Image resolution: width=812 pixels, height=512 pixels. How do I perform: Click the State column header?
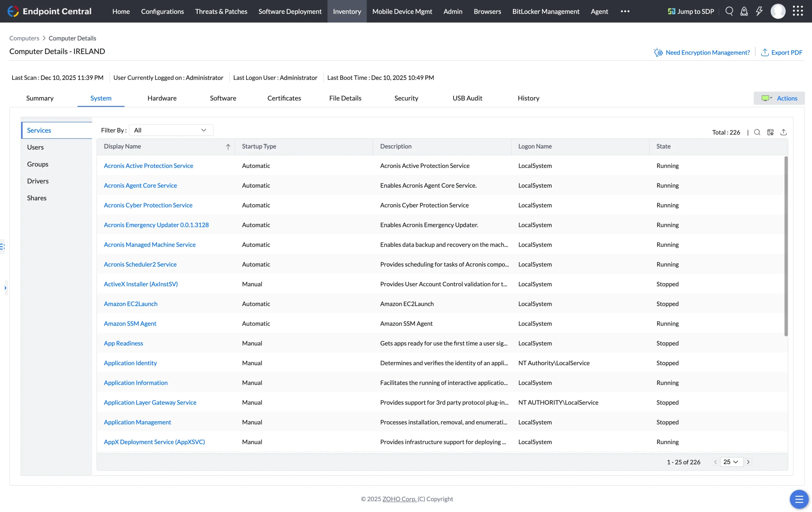click(718, 146)
